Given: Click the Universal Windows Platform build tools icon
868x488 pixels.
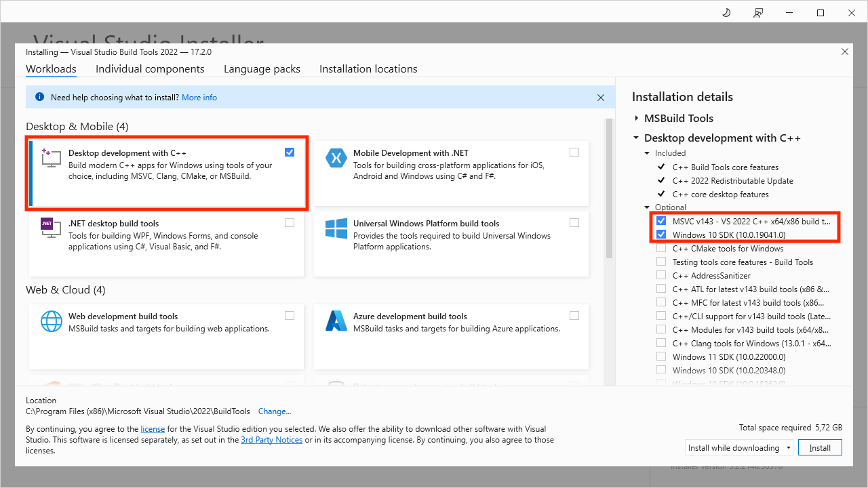Looking at the screenshot, I should [x=336, y=228].
